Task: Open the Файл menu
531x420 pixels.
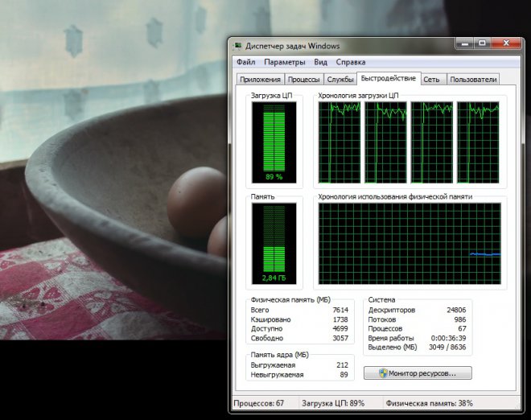Action: pos(246,62)
